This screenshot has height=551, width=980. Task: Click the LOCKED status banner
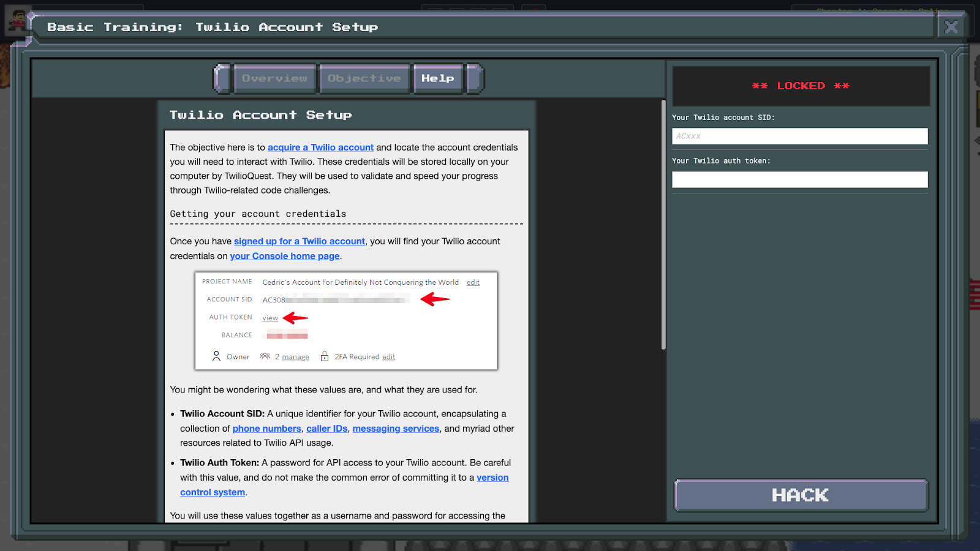click(801, 86)
